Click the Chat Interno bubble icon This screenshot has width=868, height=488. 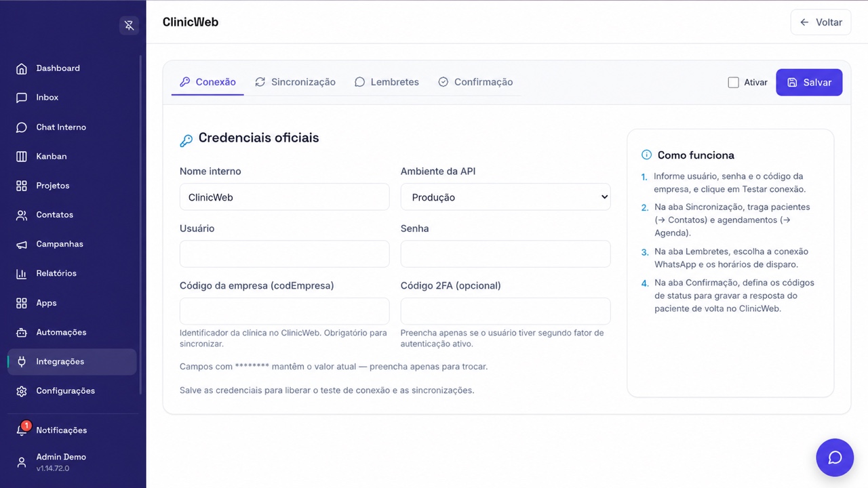click(x=22, y=127)
